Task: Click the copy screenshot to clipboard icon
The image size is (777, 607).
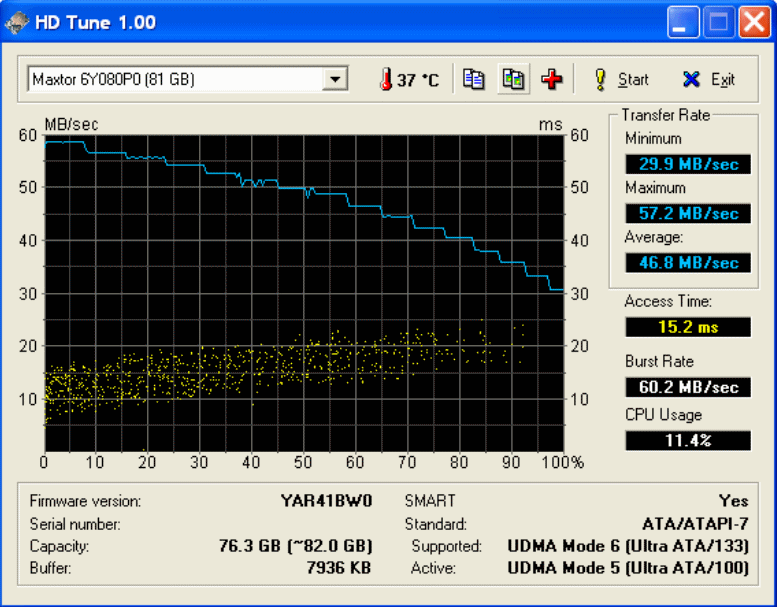Action: (513, 79)
